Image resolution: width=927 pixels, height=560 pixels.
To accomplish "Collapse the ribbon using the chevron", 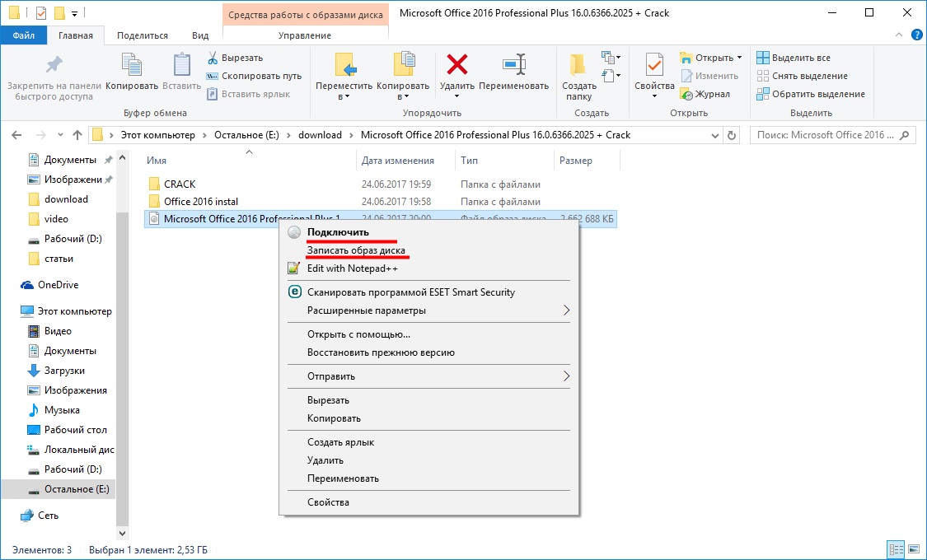I will pyautogui.click(x=897, y=35).
